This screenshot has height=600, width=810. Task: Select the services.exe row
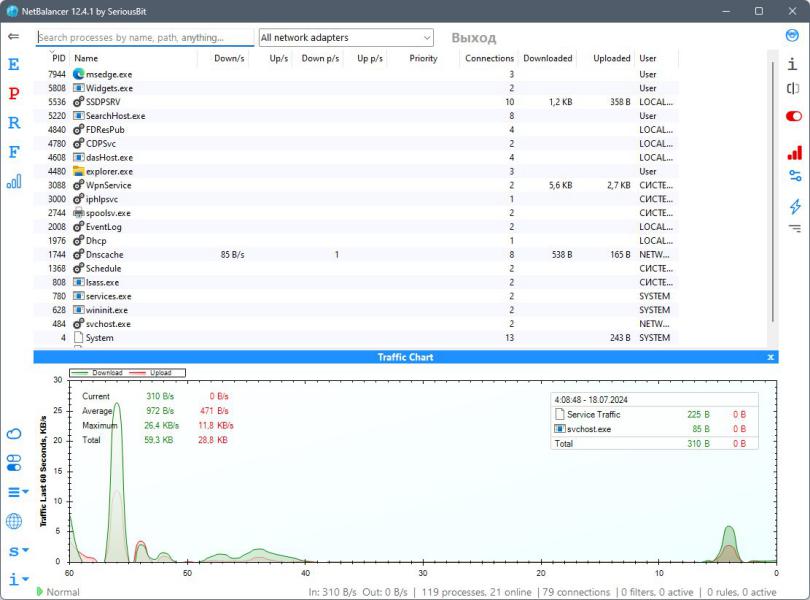[356, 296]
